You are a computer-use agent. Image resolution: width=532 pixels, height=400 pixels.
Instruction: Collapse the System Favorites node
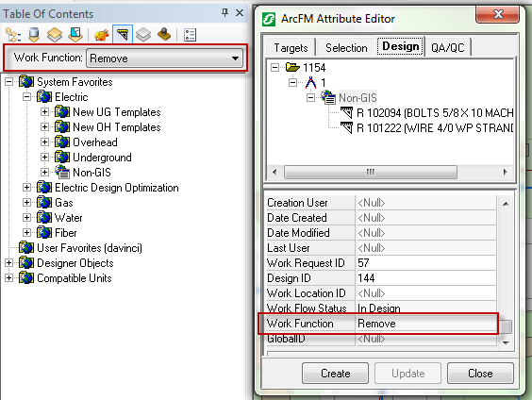pos(8,82)
